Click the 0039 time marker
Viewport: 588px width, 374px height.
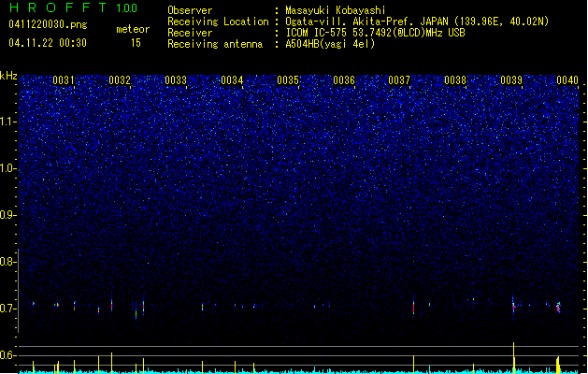click(x=511, y=79)
